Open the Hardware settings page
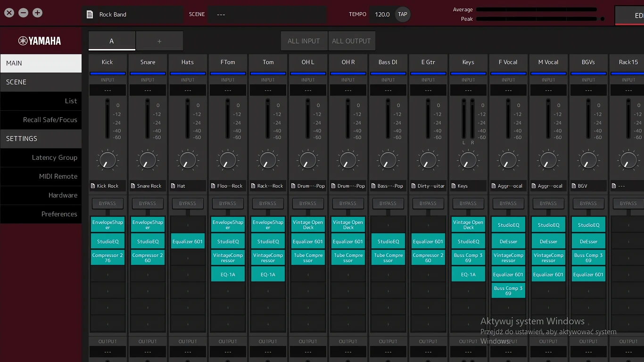644x362 pixels. [41, 195]
